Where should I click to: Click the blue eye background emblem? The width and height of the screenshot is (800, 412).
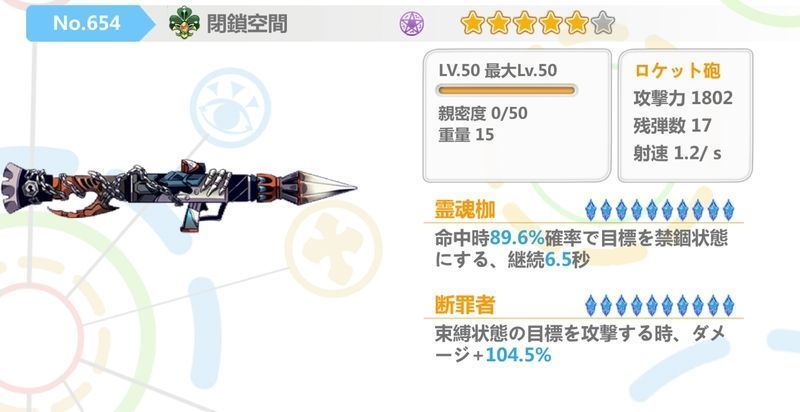click(230, 108)
